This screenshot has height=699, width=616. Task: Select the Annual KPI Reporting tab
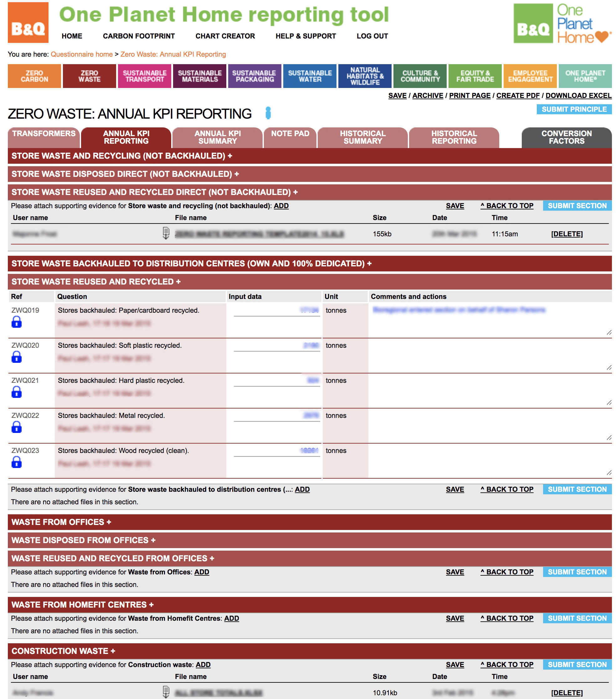[x=126, y=137]
